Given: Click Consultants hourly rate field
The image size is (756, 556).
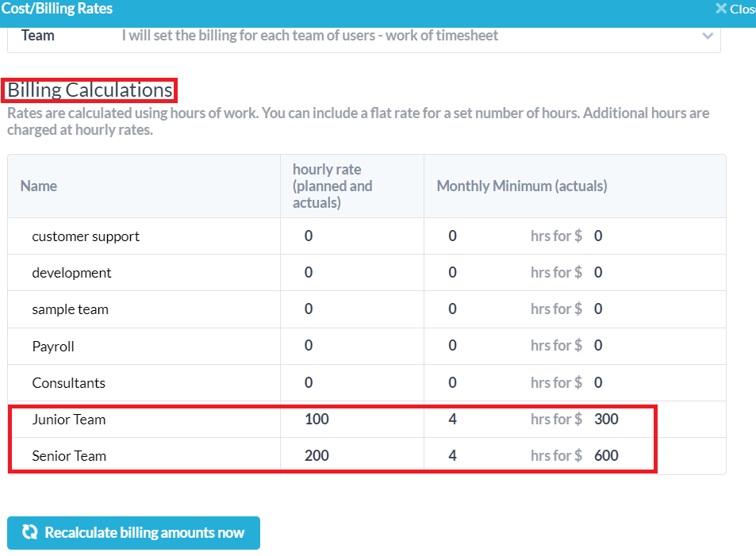Looking at the screenshot, I should pyautogui.click(x=309, y=383).
